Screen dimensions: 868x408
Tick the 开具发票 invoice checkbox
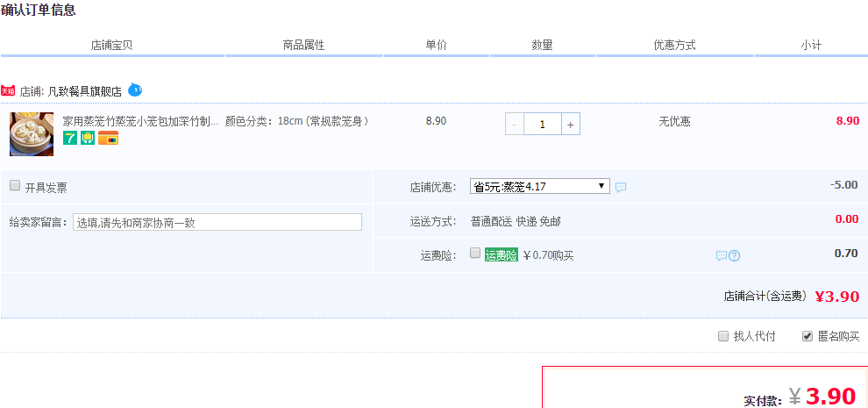(15, 186)
